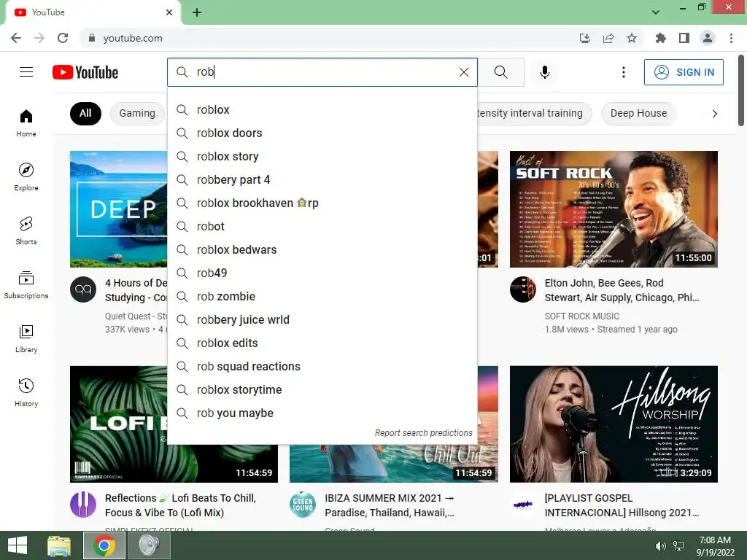Choose suggestion 'rob49'
747x560 pixels.
(322, 273)
